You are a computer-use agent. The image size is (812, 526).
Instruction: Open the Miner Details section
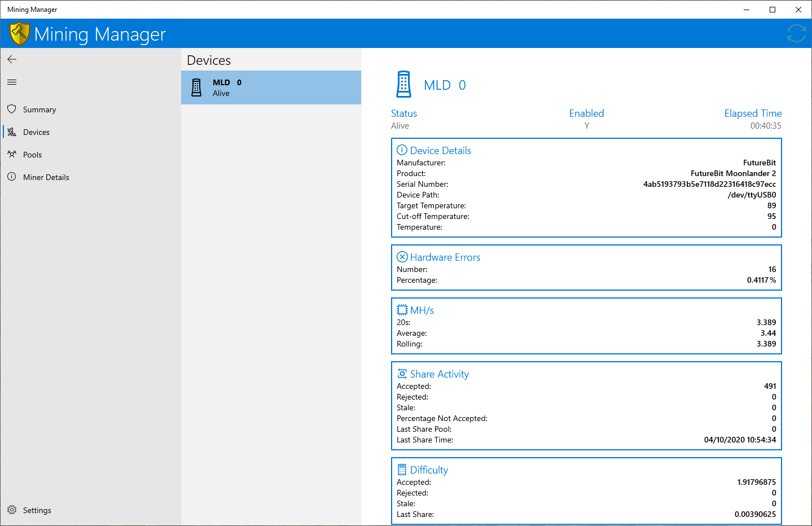click(x=46, y=177)
